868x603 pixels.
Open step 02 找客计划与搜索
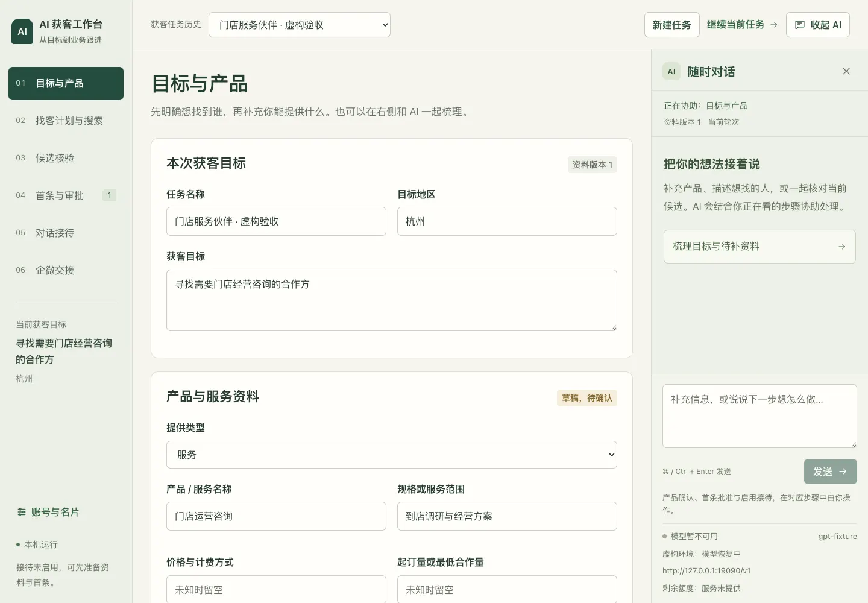[66, 121]
